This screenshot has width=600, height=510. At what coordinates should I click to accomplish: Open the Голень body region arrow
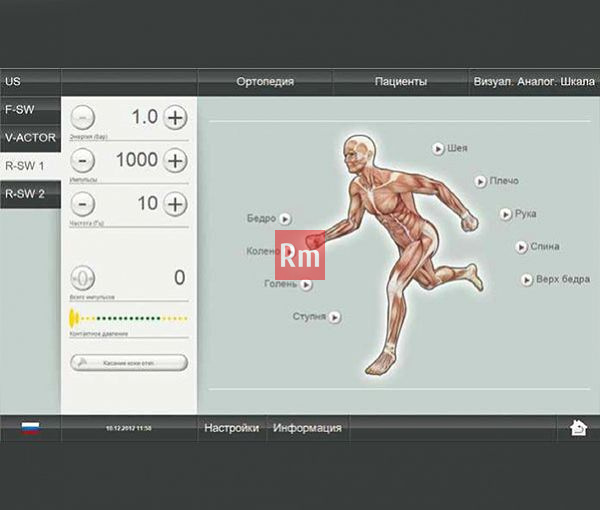tap(306, 284)
